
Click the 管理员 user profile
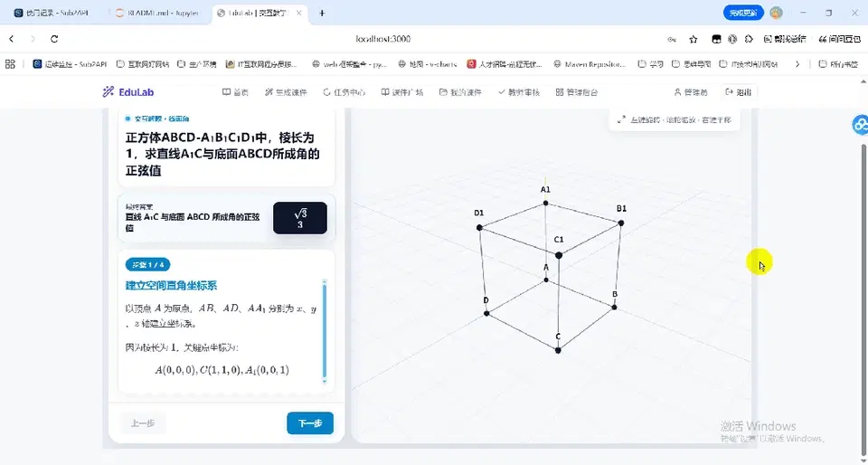(x=690, y=92)
